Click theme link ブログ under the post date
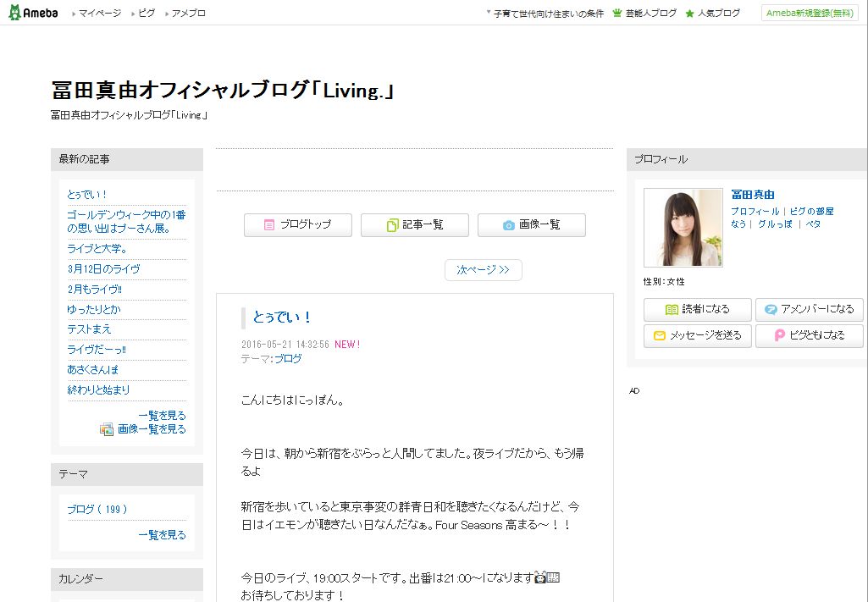The width and height of the screenshot is (868, 602). [x=289, y=358]
